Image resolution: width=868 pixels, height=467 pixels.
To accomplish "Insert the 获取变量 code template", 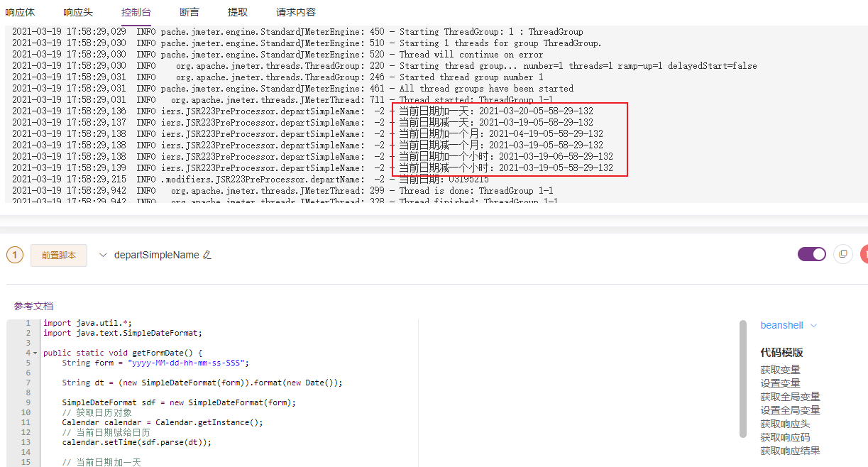I will (x=780, y=370).
